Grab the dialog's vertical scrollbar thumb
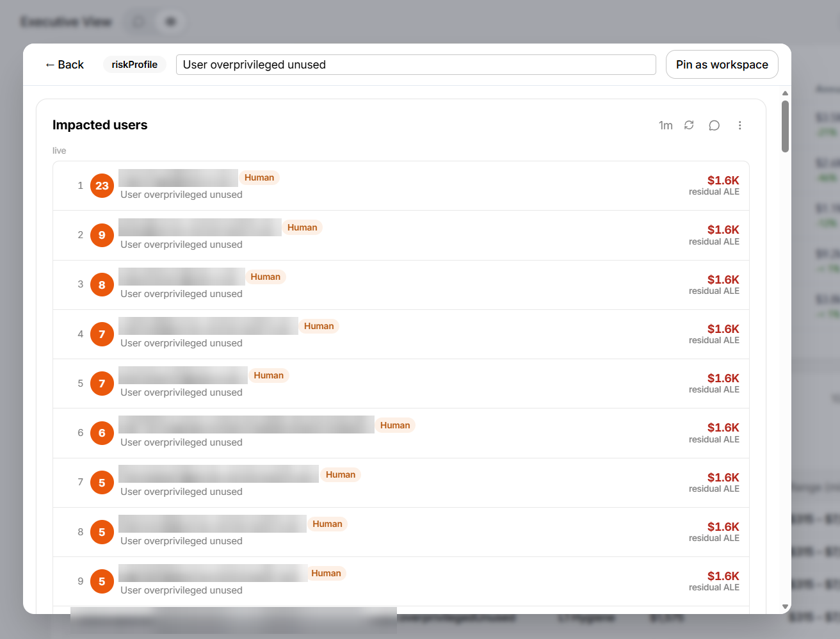 tap(785, 126)
